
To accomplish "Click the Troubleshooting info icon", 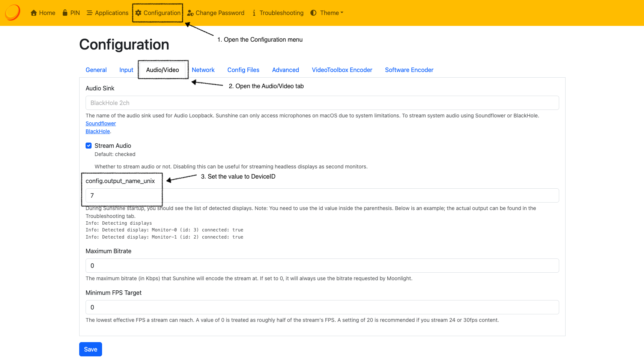I will click(x=255, y=12).
